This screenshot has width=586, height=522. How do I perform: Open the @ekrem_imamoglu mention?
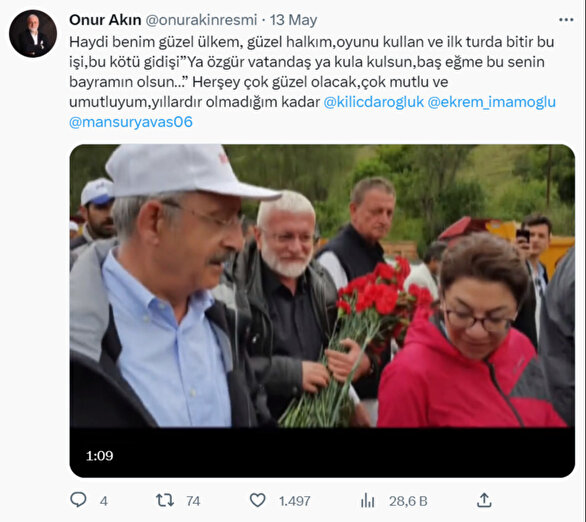(491, 102)
